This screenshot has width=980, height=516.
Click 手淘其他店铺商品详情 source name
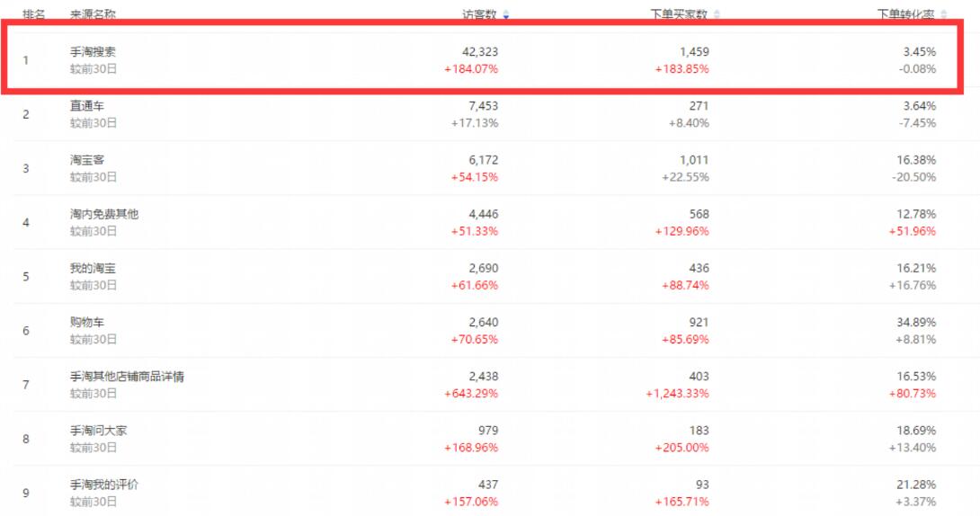[x=127, y=377]
